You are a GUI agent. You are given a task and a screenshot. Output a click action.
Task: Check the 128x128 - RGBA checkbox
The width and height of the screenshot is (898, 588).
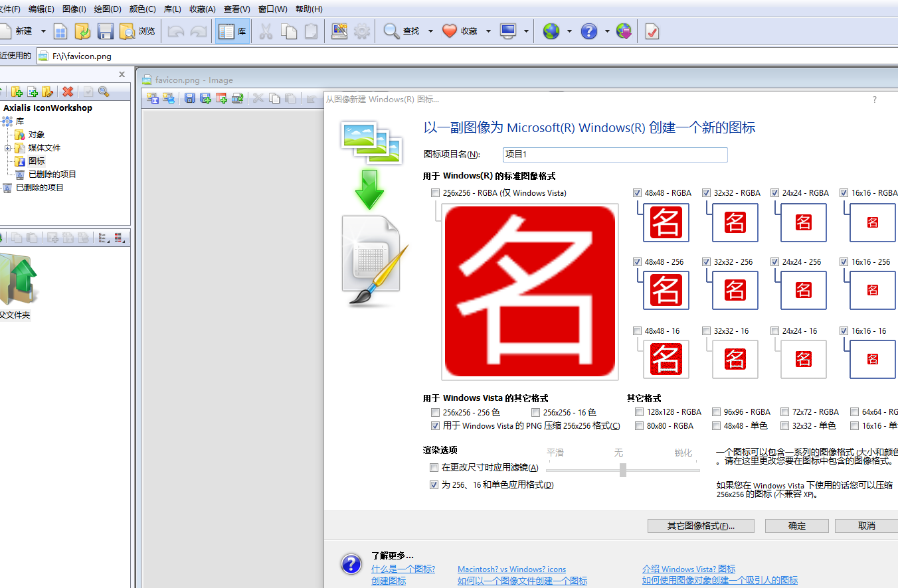[639, 412]
